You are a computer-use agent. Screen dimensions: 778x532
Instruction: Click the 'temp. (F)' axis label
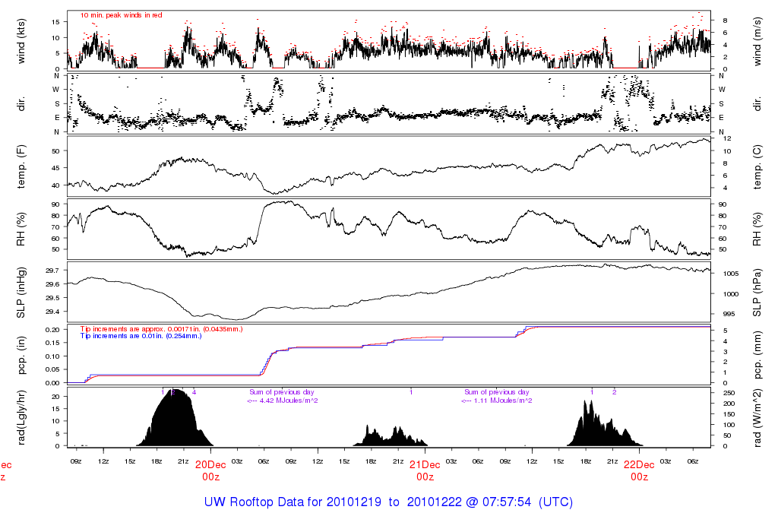(x=21, y=166)
